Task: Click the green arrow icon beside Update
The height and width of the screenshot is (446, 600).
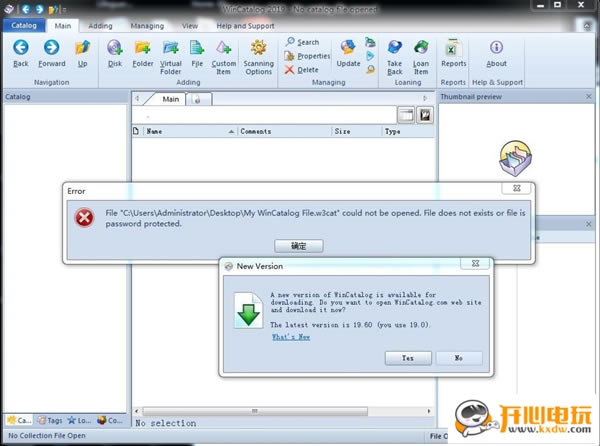Action: [370, 42]
